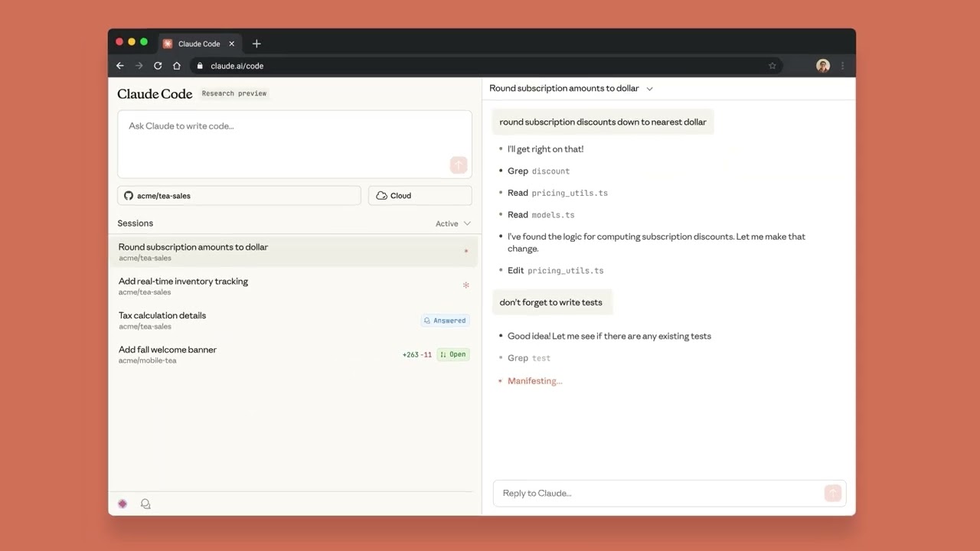Image resolution: width=980 pixels, height=551 pixels.
Task: Open the Cloud environment selector
Action: tap(420, 196)
